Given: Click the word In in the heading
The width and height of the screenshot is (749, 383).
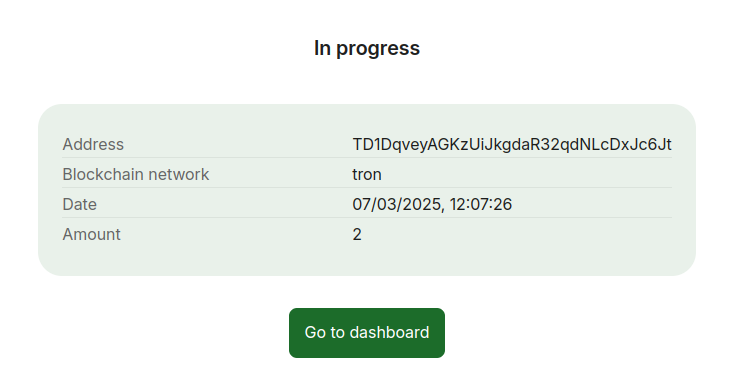Looking at the screenshot, I should click(x=322, y=48).
